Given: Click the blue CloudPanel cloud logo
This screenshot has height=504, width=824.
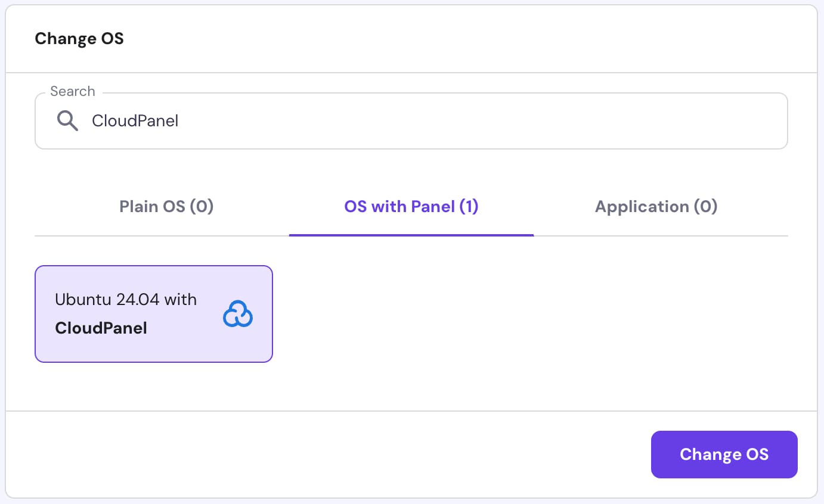Looking at the screenshot, I should click(x=238, y=314).
